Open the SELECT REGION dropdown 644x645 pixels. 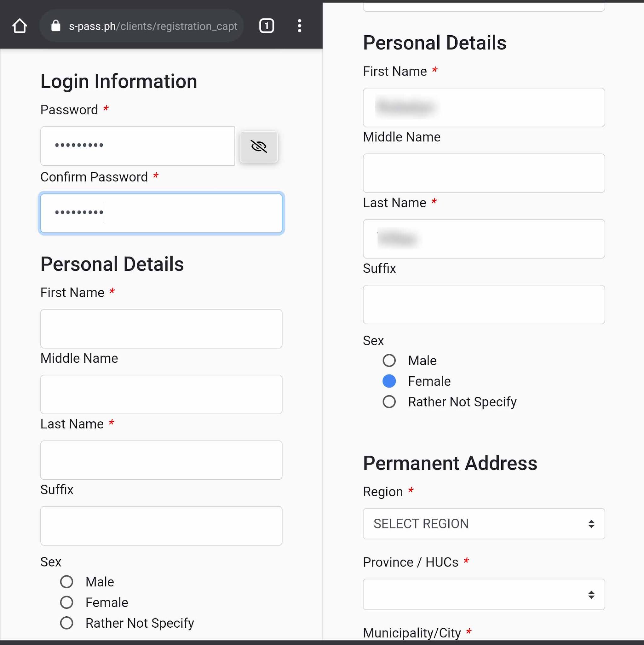pyautogui.click(x=484, y=523)
